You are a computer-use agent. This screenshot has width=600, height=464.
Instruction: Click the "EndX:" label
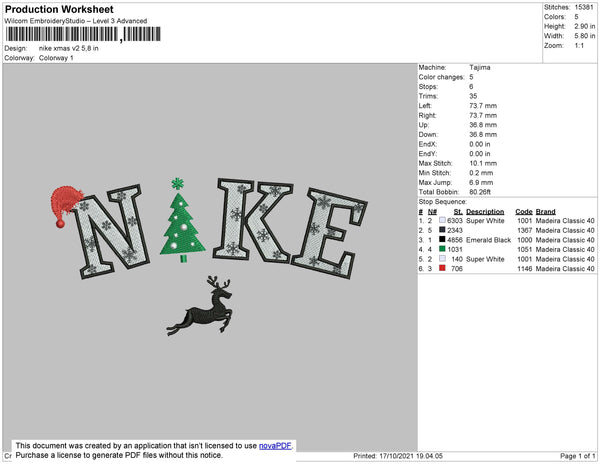[427, 144]
